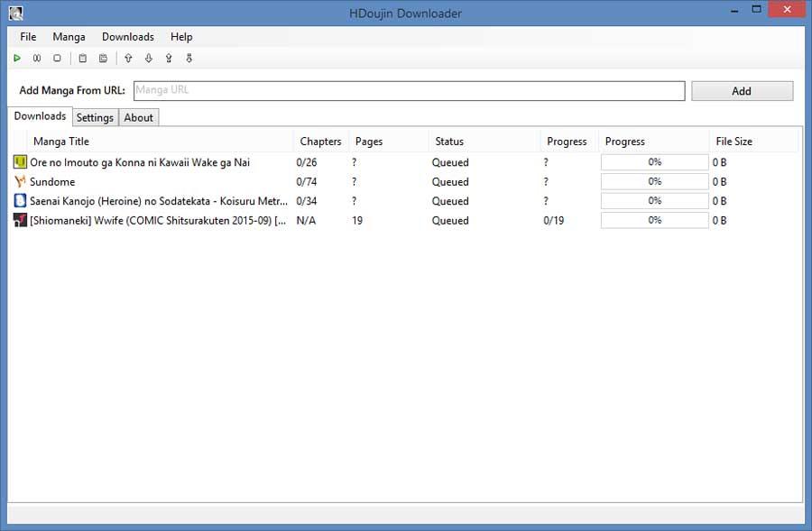812x531 pixels.
Task: Click the 'Add Manga From URL:' label
Action: [72, 90]
